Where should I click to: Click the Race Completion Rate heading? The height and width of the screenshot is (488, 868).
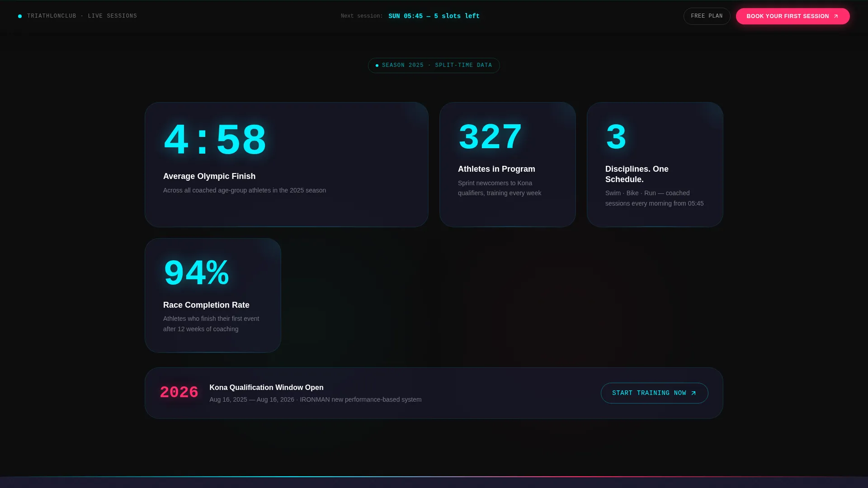206,305
